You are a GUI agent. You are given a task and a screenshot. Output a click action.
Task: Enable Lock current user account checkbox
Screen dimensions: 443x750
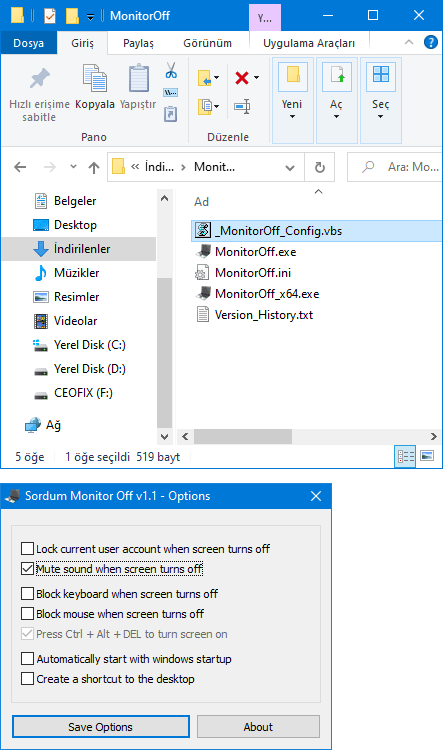[27, 549]
